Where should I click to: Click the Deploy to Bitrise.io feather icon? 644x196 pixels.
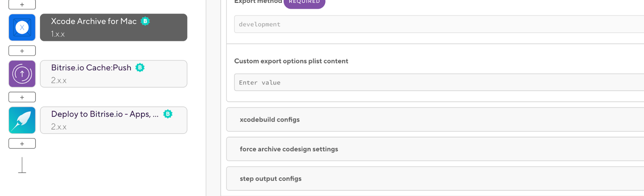click(22, 120)
